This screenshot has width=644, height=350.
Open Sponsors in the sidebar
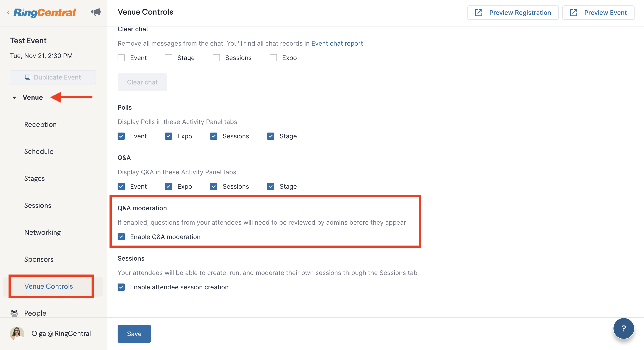coord(39,259)
